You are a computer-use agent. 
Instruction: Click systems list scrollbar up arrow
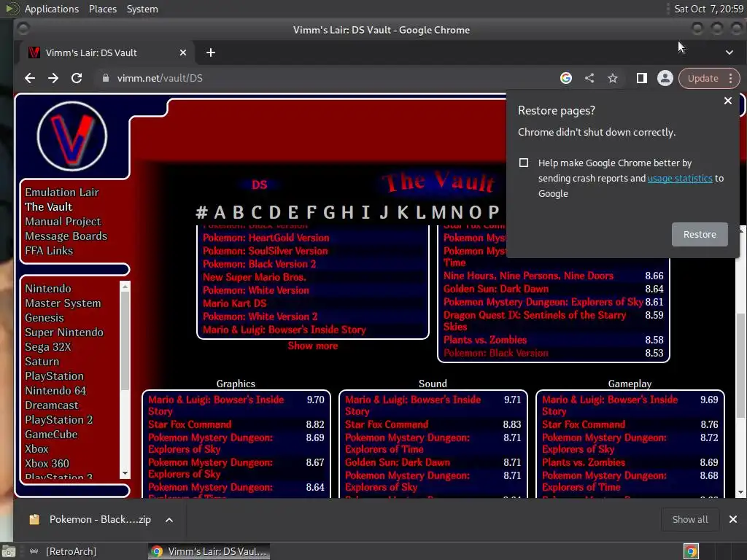pos(125,286)
